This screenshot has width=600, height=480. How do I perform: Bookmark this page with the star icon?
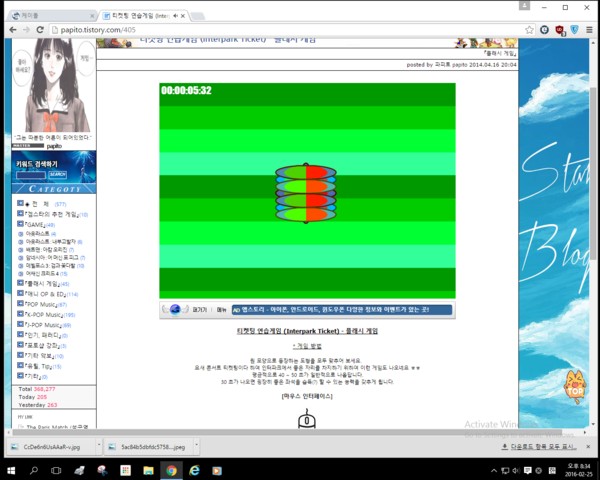pos(528,30)
